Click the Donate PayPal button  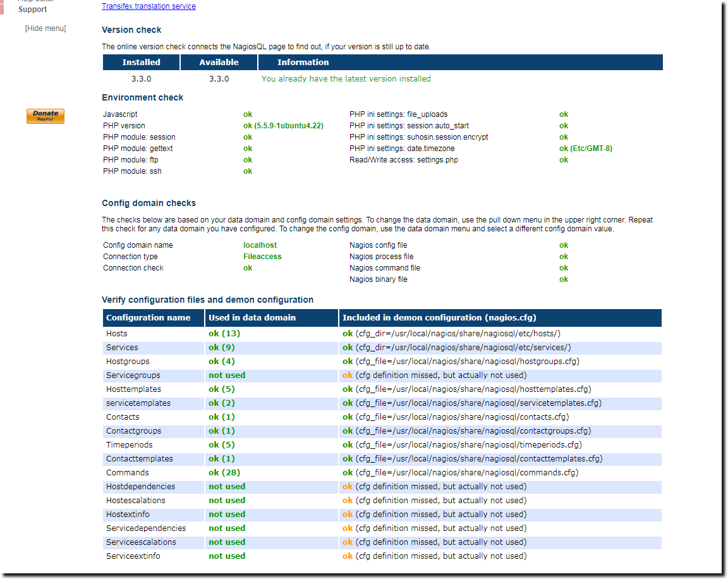tap(45, 116)
